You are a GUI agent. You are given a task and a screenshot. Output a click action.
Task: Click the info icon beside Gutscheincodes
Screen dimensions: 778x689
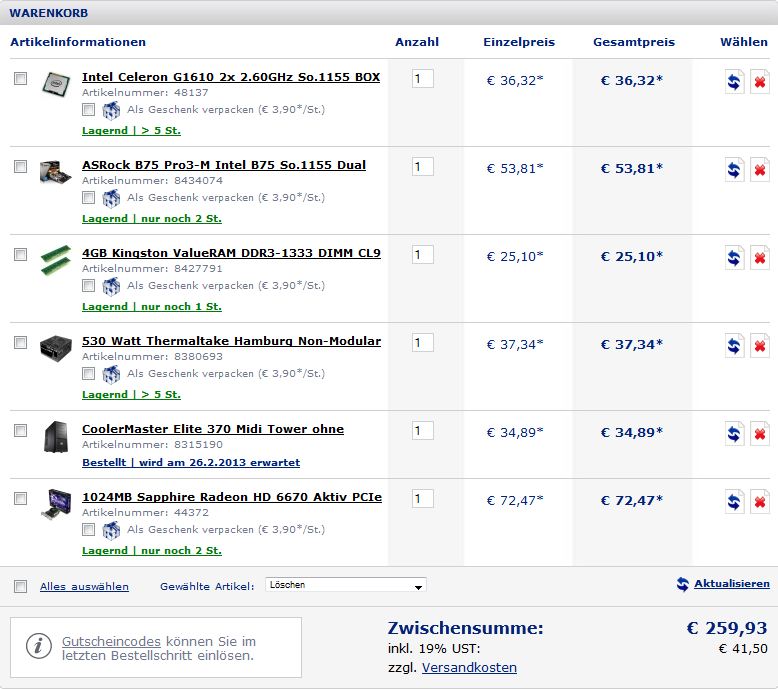tap(39, 646)
